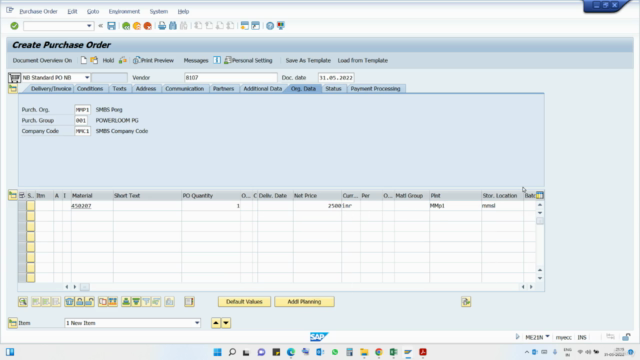Screen dimensions: 640x360
Task: Click the Save floppy disk icon
Action: [x=111, y=26]
